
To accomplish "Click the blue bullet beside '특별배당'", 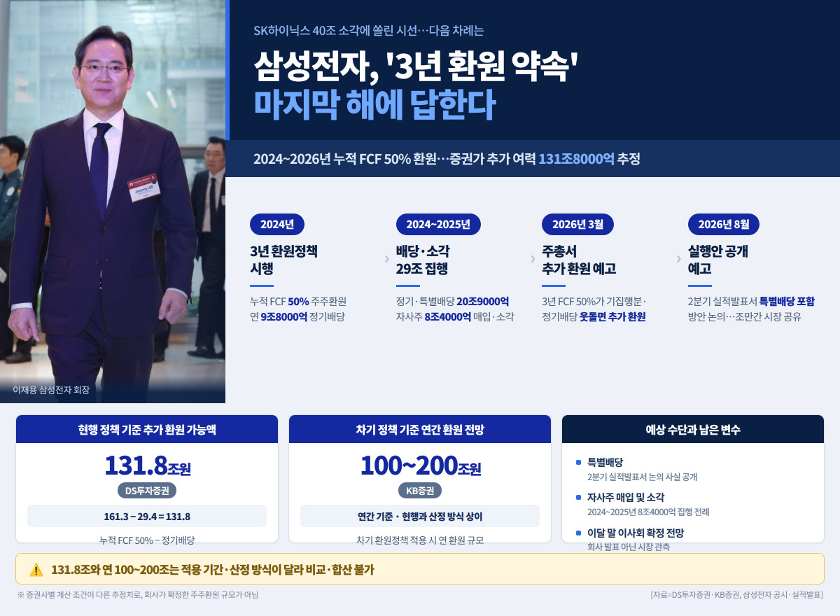I will tap(578, 462).
